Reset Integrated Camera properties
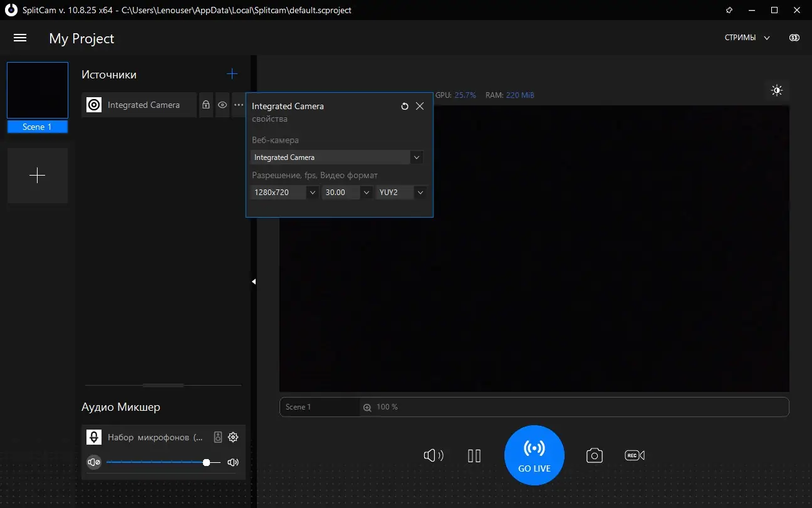 pyautogui.click(x=405, y=107)
